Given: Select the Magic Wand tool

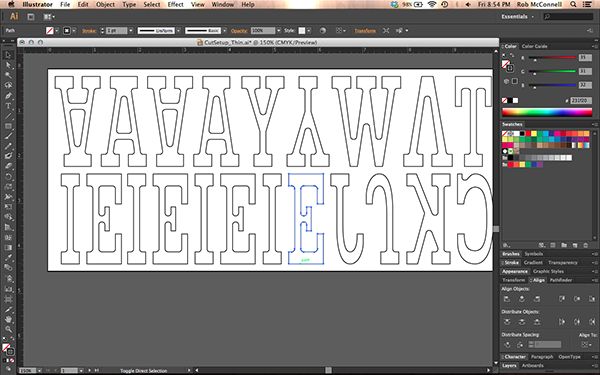Looking at the screenshot, I should click(8, 75).
